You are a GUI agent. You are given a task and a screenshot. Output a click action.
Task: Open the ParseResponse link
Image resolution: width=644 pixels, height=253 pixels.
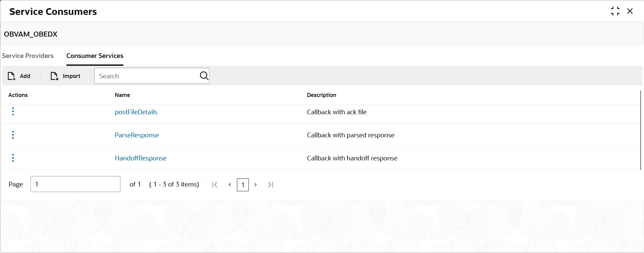click(x=137, y=135)
